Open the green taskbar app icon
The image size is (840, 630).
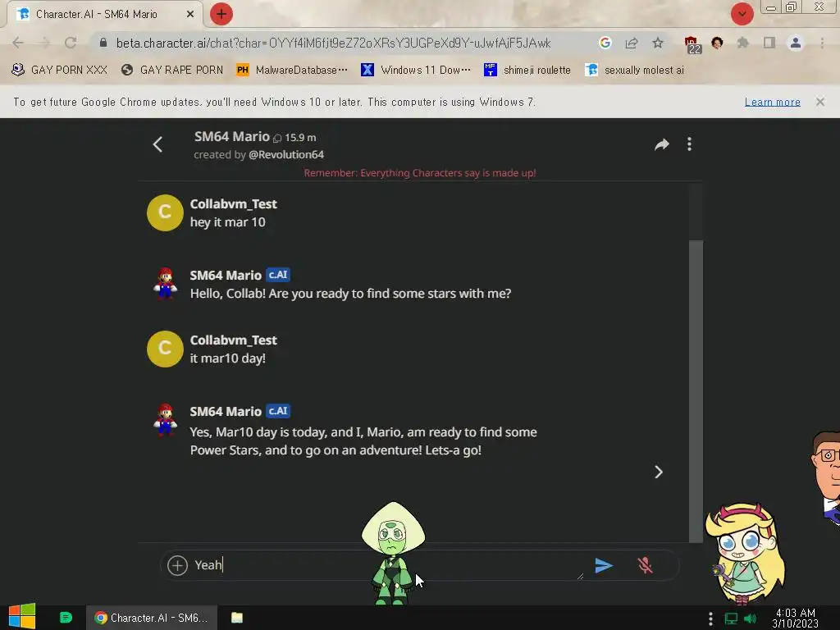66,618
